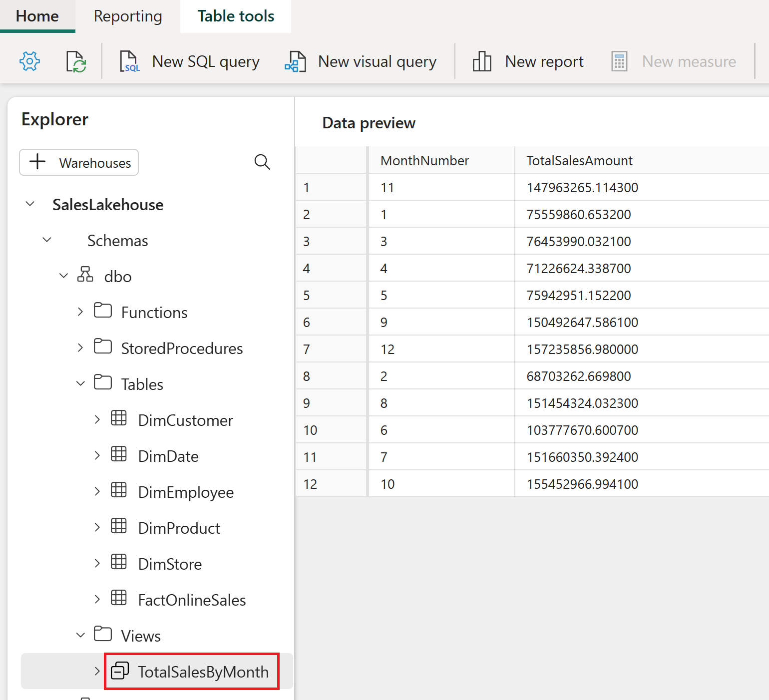Expand the DimStore table chevron
This screenshot has width=769, height=700.
coord(97,563)
